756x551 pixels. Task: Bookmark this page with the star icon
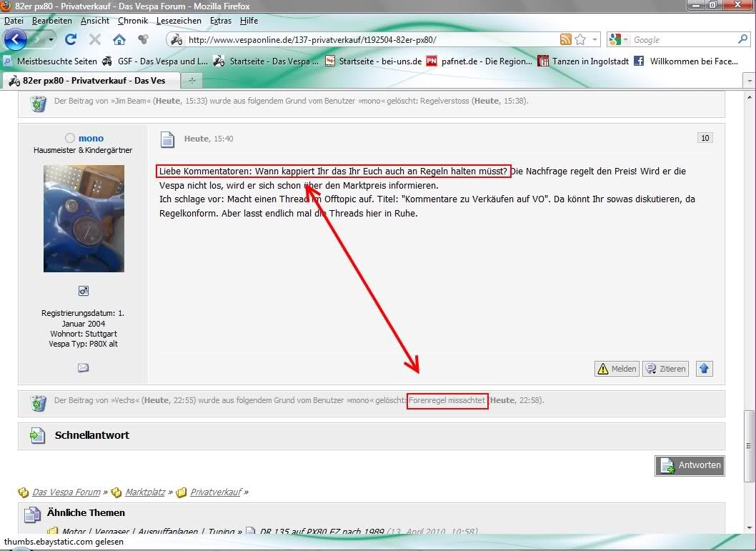tap(580, 40)
